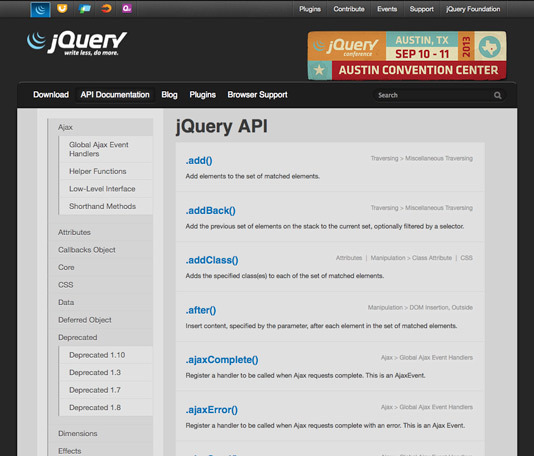This screenshot has height=456, width=534.
Task: Open the .ajaxError() API entry
Action: click(x=211, y=410)
